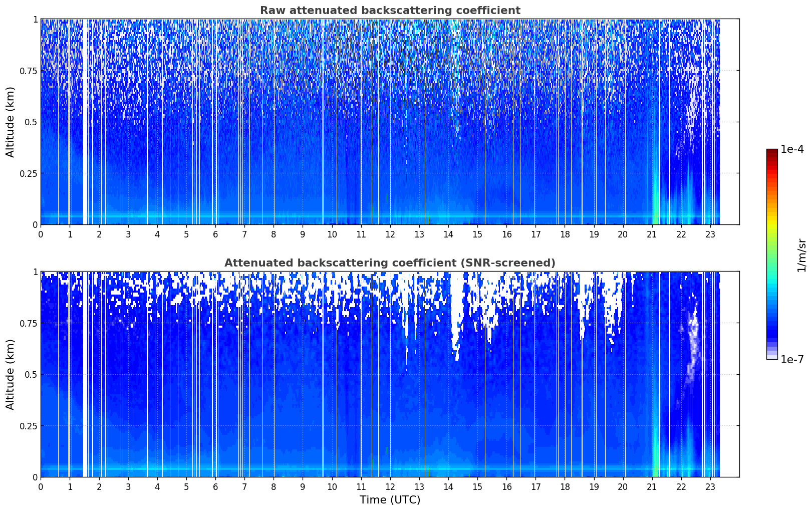Click hour tick "14" under the SNR-screened plot

(x=448, y=487)
